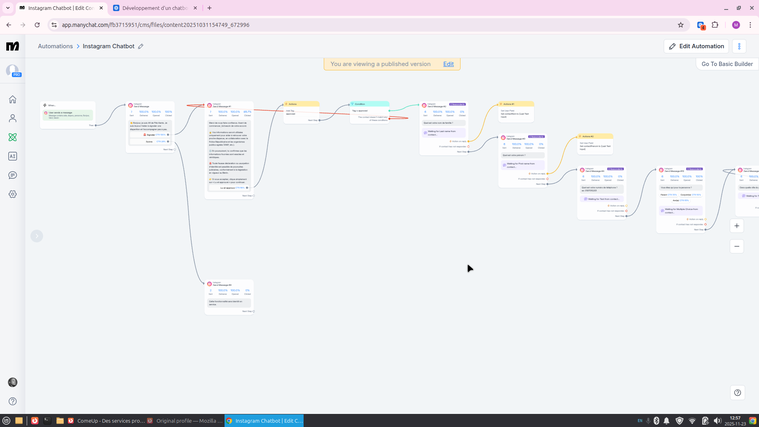Click the Manychat logo
Screen dimensions: 759x427
12,46
